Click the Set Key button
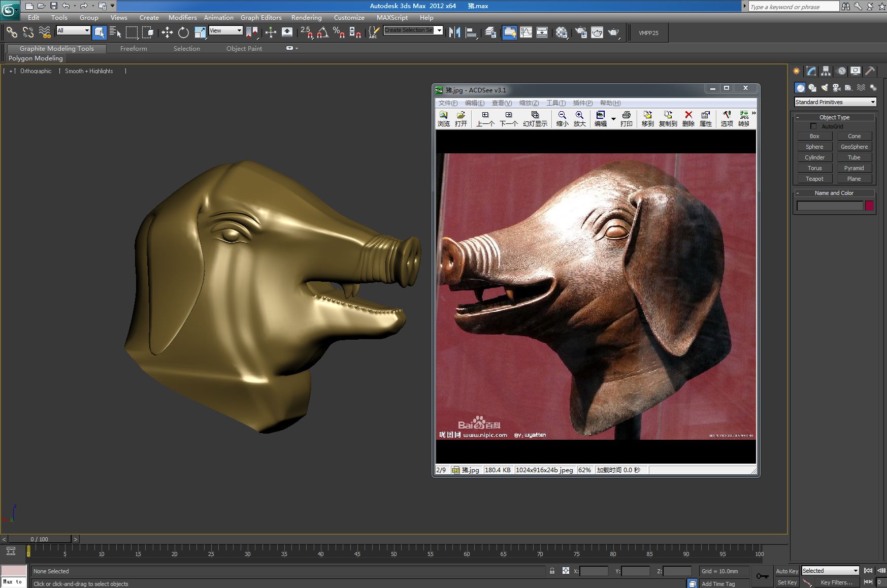This screenshot has width=887, height=588. (787, 582)
